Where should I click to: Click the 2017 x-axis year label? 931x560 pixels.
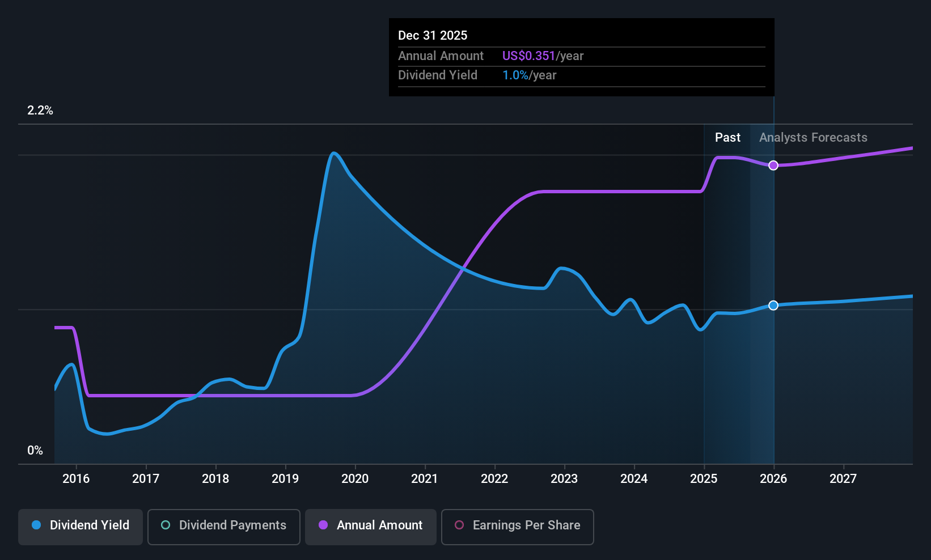[x=146, y=479]
